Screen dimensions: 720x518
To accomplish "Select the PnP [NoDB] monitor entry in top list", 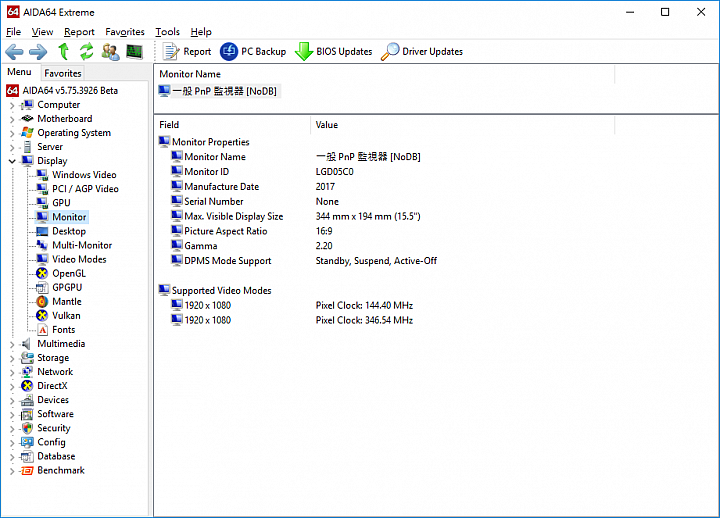I will [x=218, y=91].
